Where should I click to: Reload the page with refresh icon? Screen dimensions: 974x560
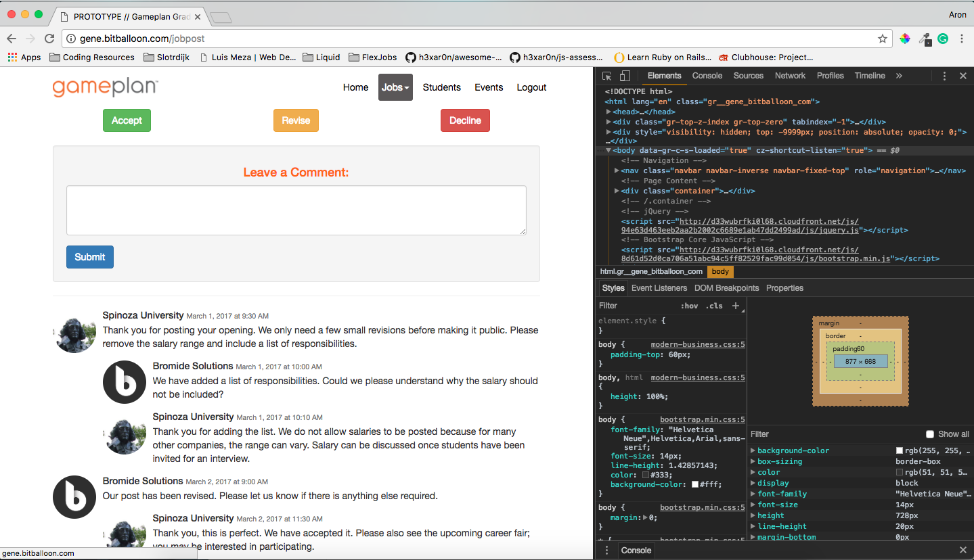click(49, 39)
